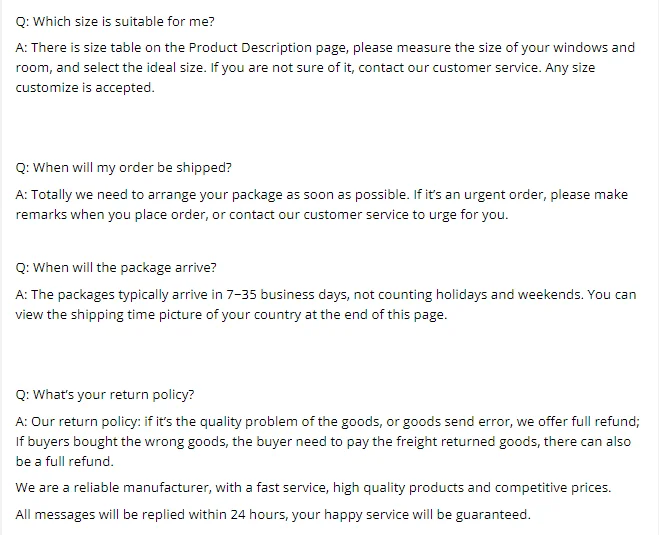Click 'All messages will be replied within 24 hours'
Screen dimensions: 659x535
pos(151,514)
